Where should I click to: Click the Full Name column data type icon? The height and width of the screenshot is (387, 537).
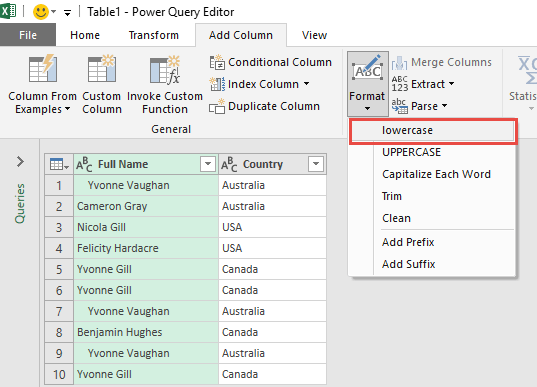click(x=84, y=164)
